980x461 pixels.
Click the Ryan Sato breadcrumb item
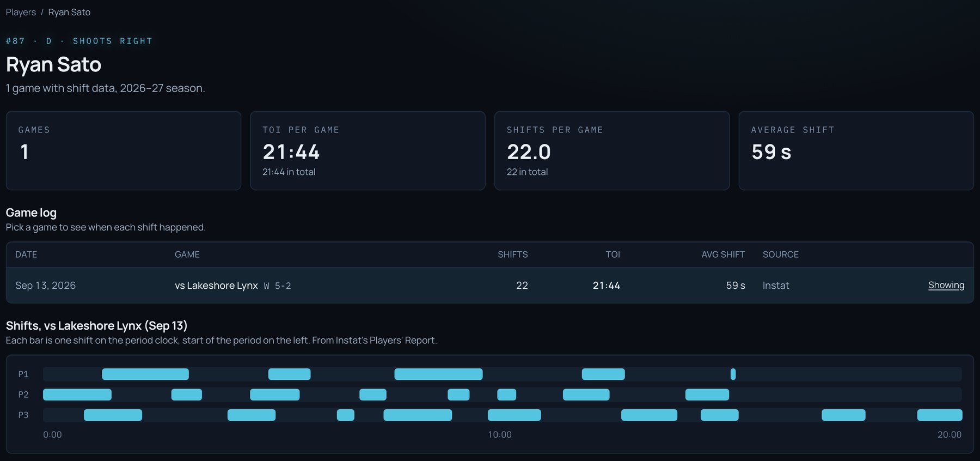69,12
